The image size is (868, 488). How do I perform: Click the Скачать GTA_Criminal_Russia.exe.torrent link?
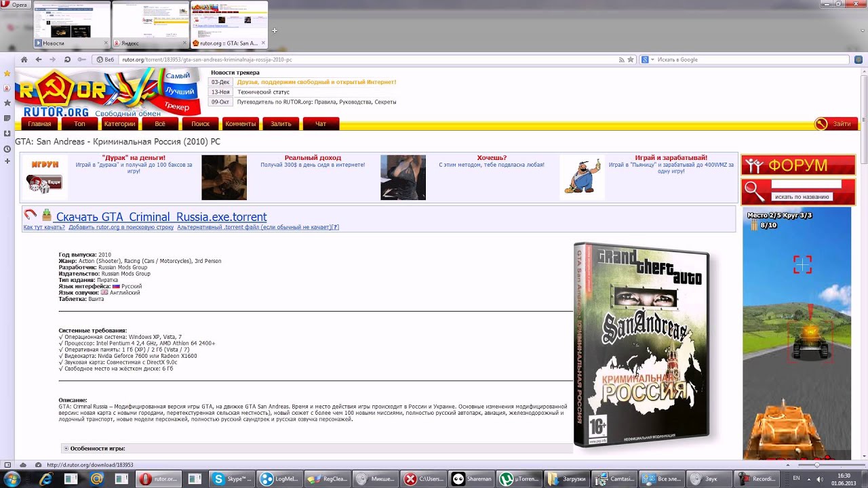point(161,217)
